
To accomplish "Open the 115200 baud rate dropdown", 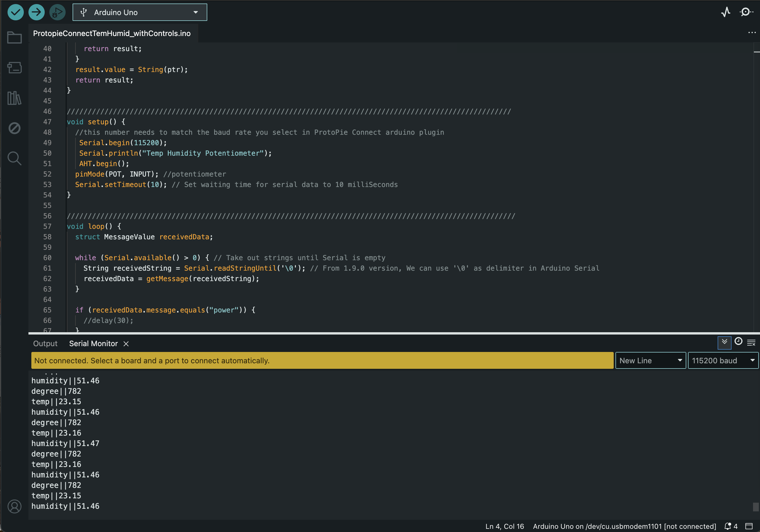I will click(723, 360).
